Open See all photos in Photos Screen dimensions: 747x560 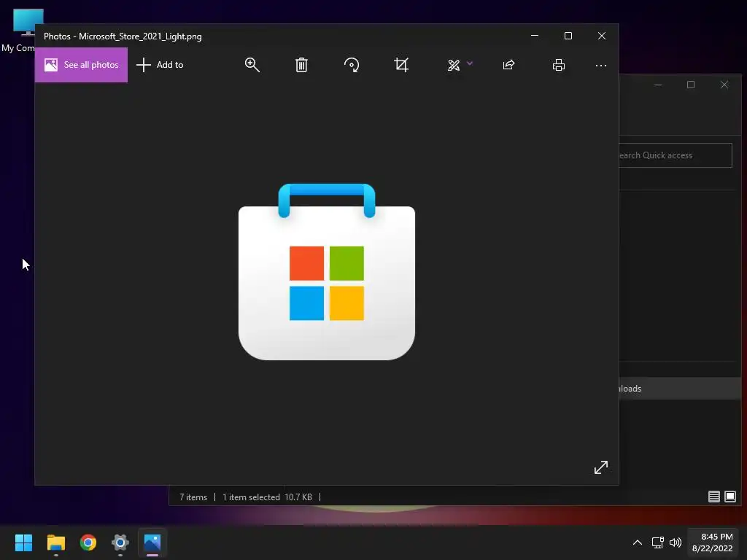pyautogui.click(x=81, y=65)
